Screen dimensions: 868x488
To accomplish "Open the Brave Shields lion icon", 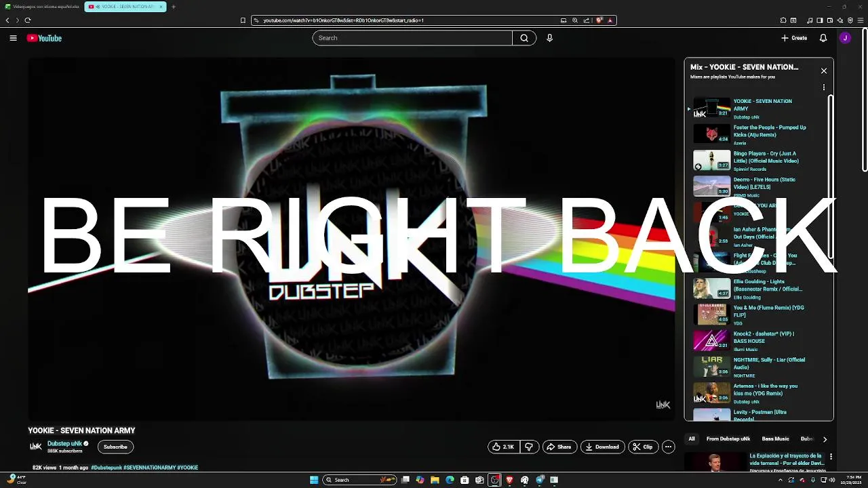I will 599,20.
